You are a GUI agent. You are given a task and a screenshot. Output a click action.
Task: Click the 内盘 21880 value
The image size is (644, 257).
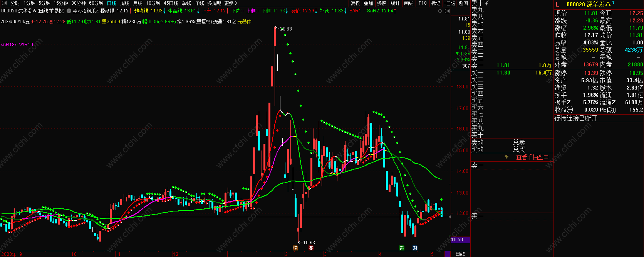click(x=635, y=64)
